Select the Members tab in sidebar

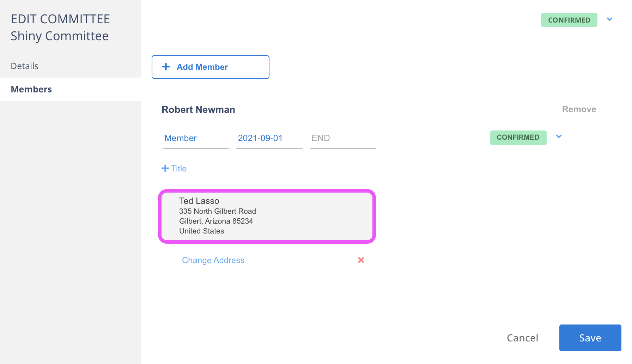tap(31, 89)
